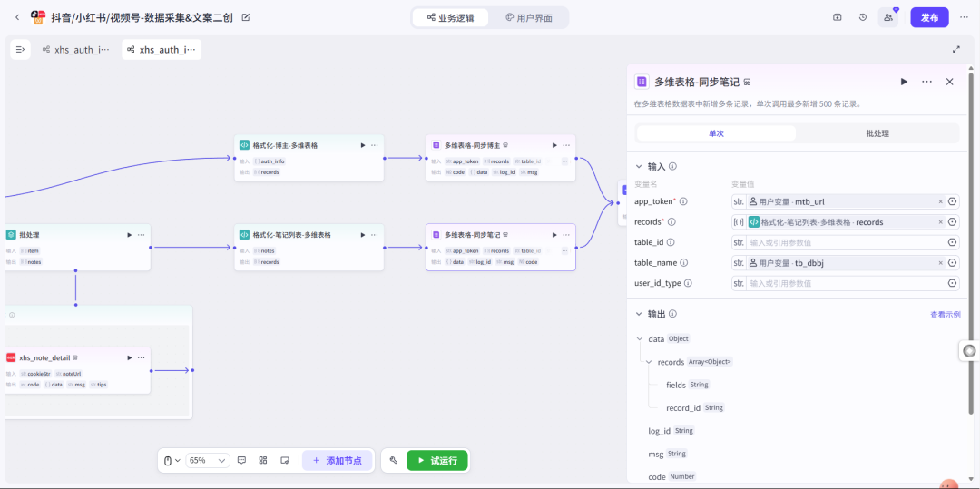Open the 多维表格-同步博主 node ellipsis menu
The height and width of the screenshot is (489, 980).
point(566,145)
